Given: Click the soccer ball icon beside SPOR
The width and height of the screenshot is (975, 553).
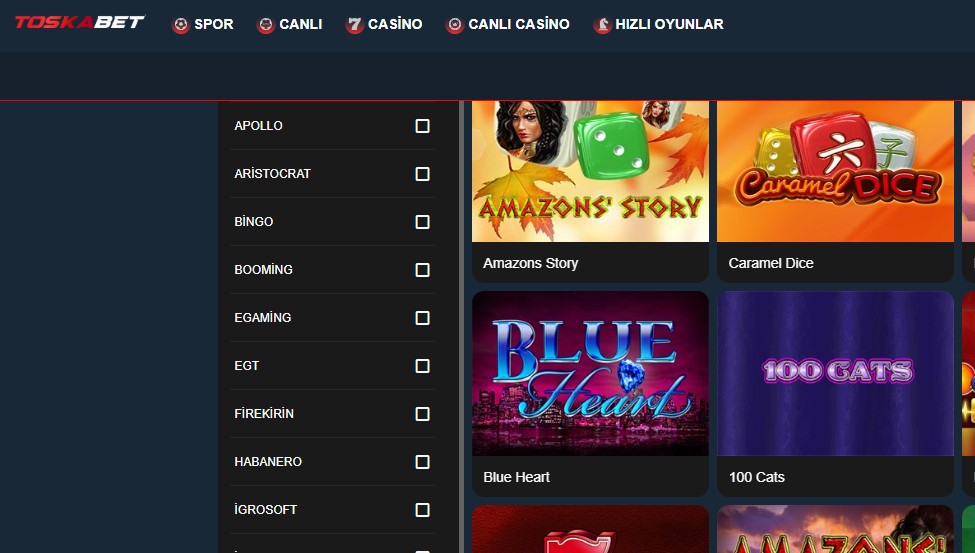Looking at the screenshot, I should pyautogui.click(x=180, y=25).
